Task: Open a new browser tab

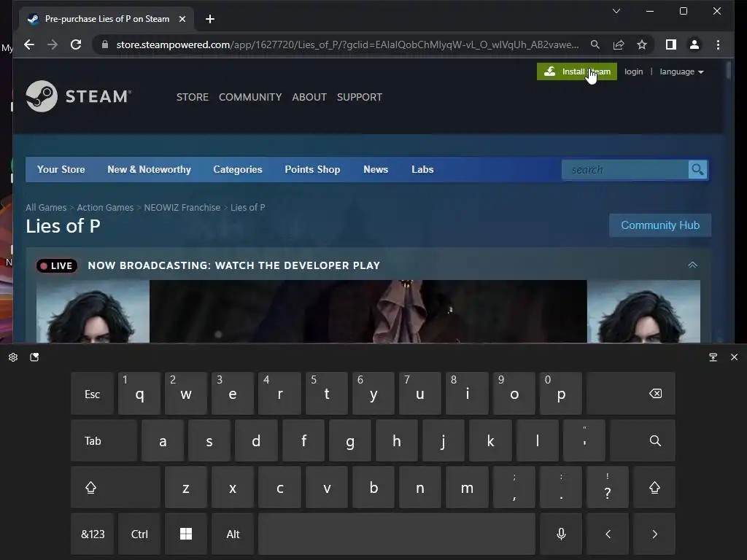Action: point(210,19)
